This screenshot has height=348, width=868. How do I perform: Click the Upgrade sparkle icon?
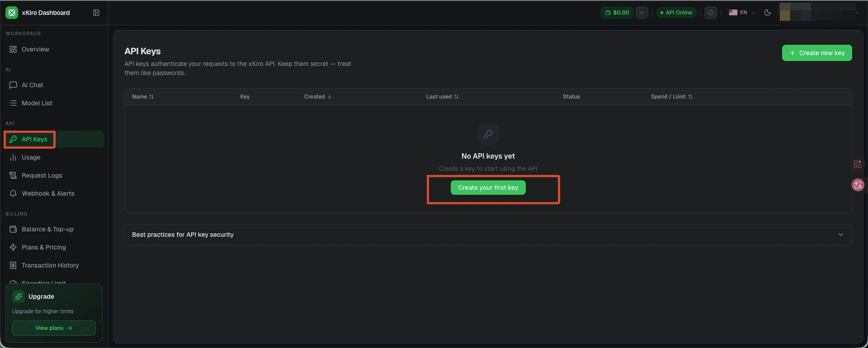click(x=19, y=296)
